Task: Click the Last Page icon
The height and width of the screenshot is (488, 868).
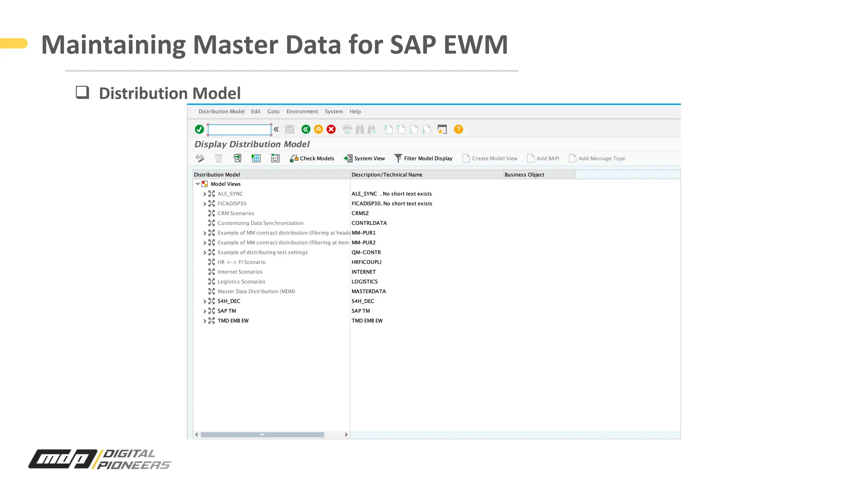Action: coord(426,129)
